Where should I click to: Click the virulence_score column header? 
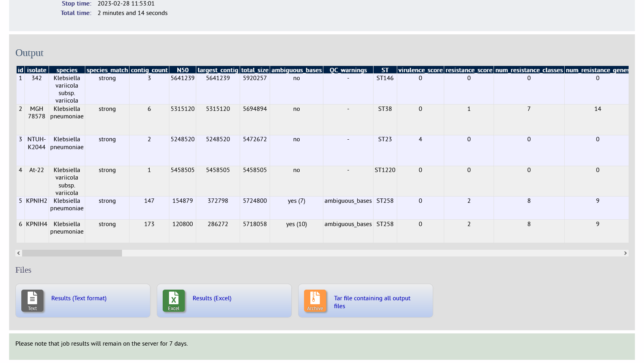420,70
